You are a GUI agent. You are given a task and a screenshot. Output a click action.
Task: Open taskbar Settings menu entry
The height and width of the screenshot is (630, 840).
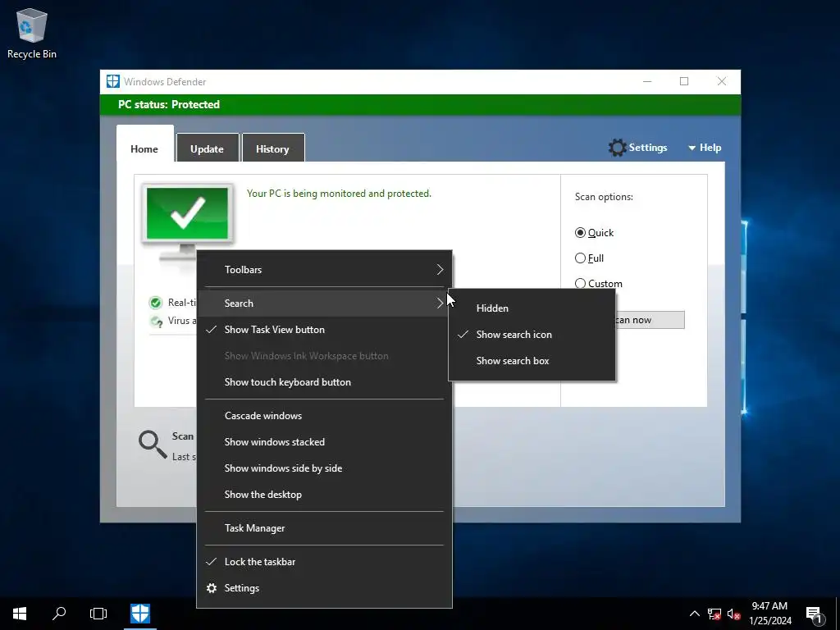coord(324,587)
